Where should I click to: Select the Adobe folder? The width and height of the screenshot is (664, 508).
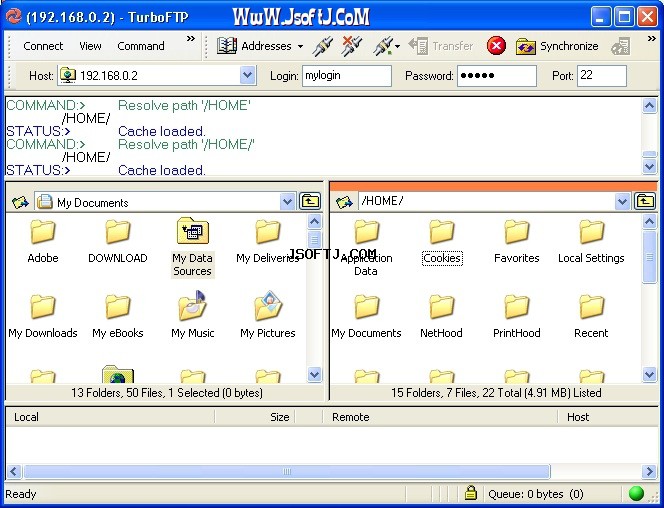pyautogui.click(x=43, y=242)
